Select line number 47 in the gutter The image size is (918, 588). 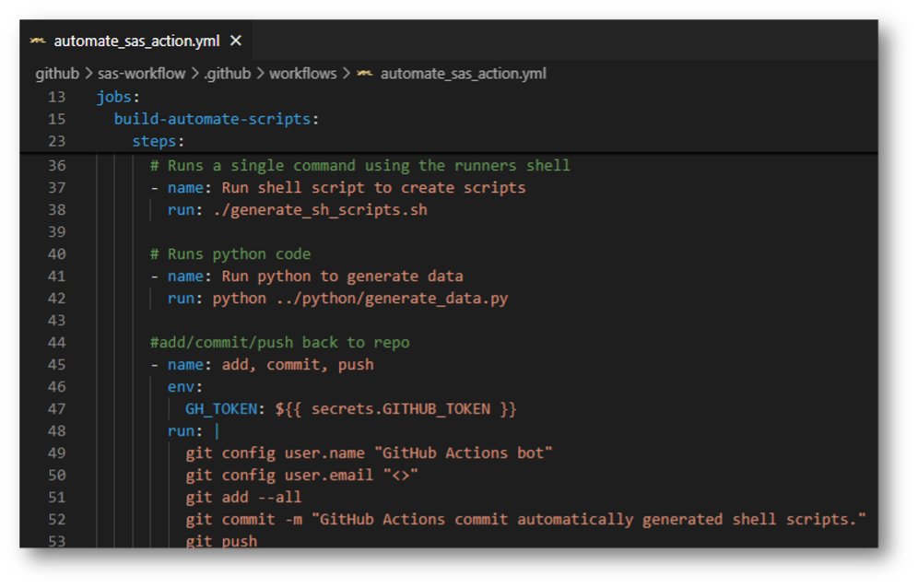(x=56, y=408)
